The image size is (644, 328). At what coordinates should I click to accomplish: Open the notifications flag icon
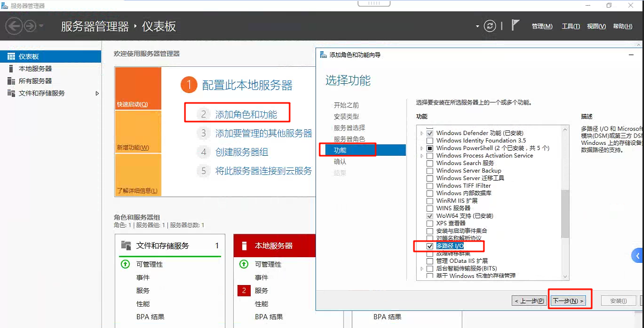click(514, 25)
